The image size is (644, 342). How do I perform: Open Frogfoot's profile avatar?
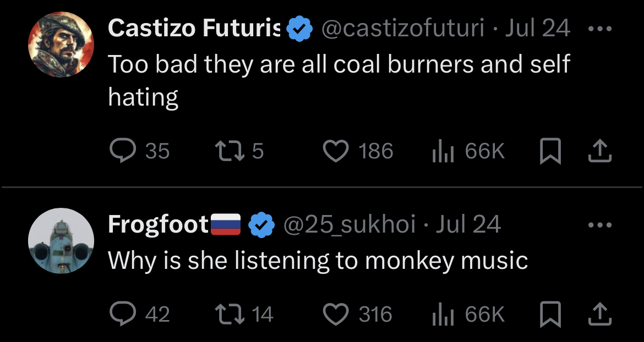61,241
